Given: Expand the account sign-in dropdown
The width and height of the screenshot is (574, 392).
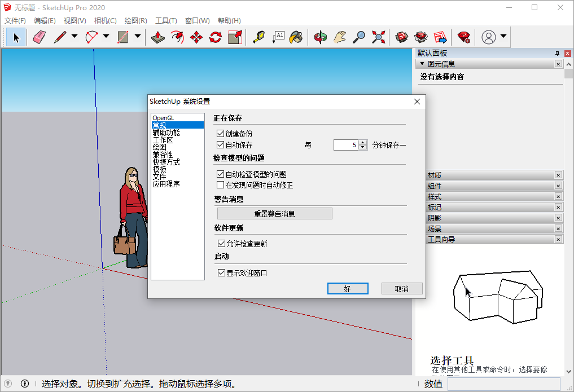Looking at the screenshot, I should click(x=502, y=37).
